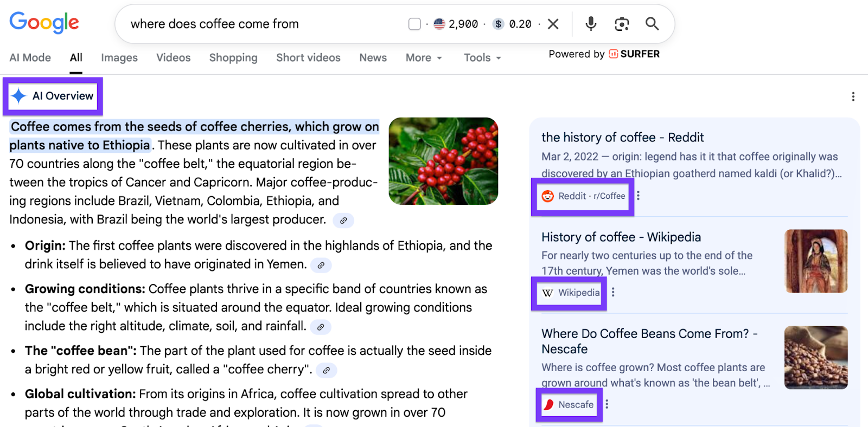868x427 pixels.
Task: Click the magnifying glass search button
Action: 652,24
